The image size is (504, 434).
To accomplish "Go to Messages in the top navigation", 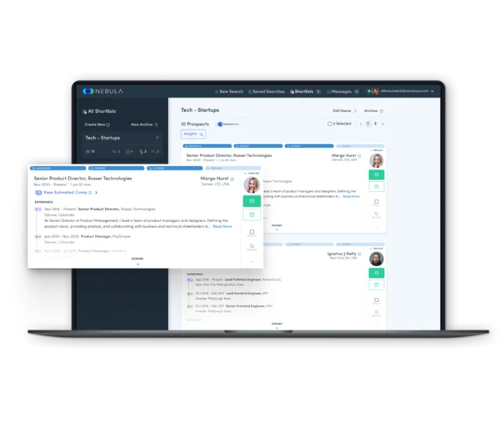I will pos(341,91).
